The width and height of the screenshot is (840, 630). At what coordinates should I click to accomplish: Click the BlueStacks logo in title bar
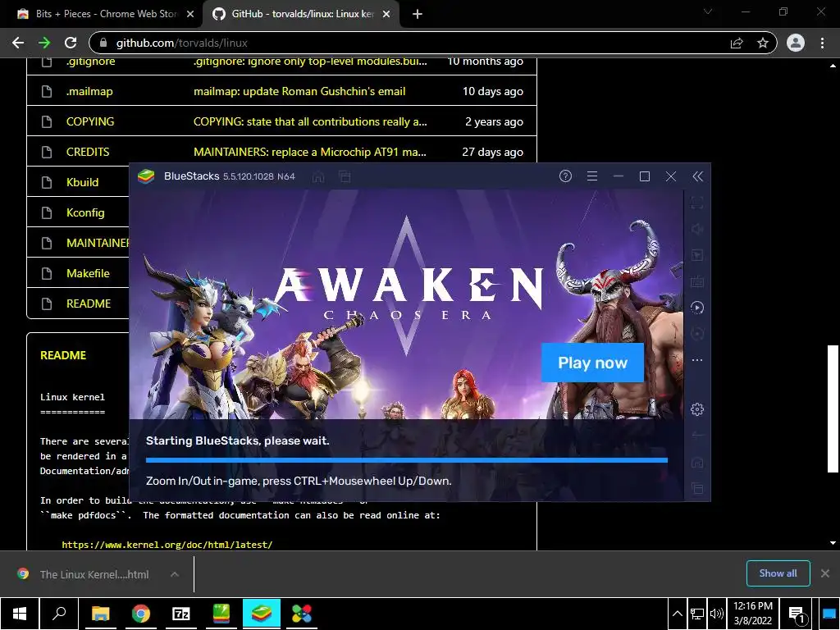(146, 176)
